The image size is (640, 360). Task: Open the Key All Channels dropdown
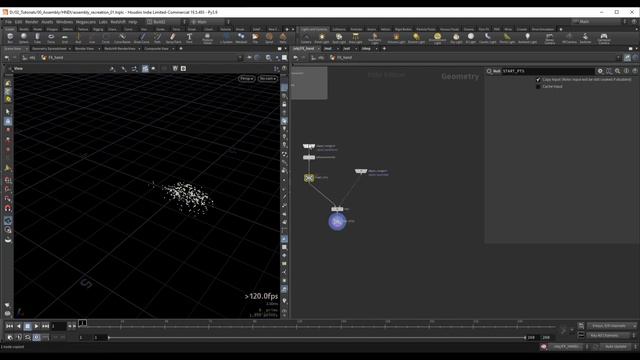[x=609, y=336]
